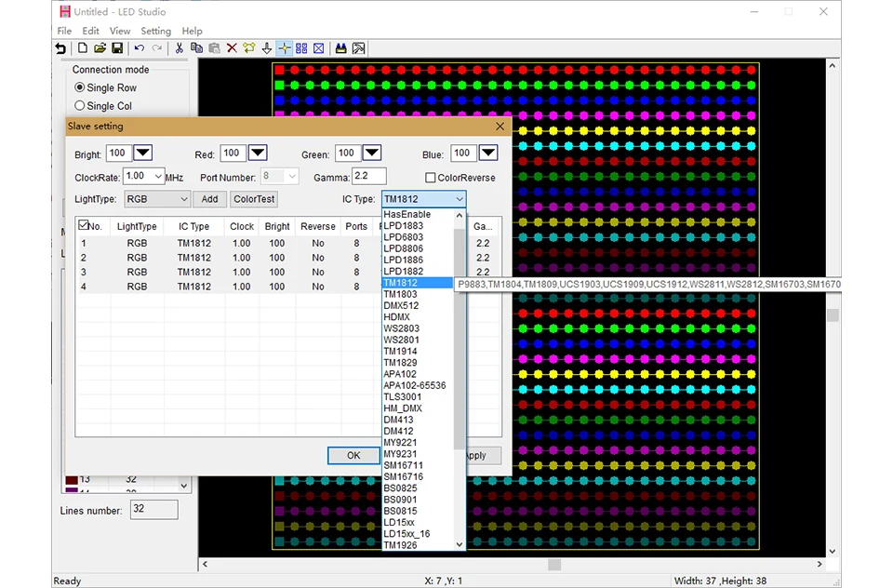Toggle the No. column header checkbox
The height and width of the screenshot is (588, 893).
click(84, 225)
